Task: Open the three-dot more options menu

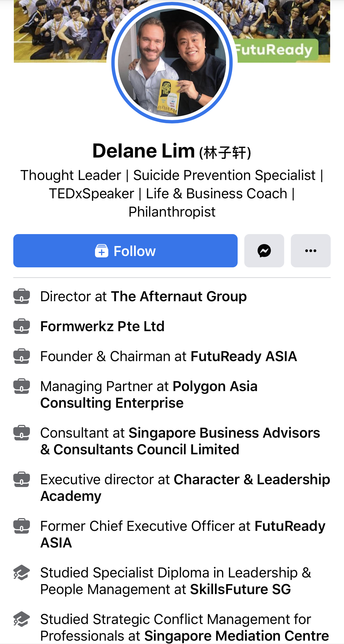Action: click(310, 251)
